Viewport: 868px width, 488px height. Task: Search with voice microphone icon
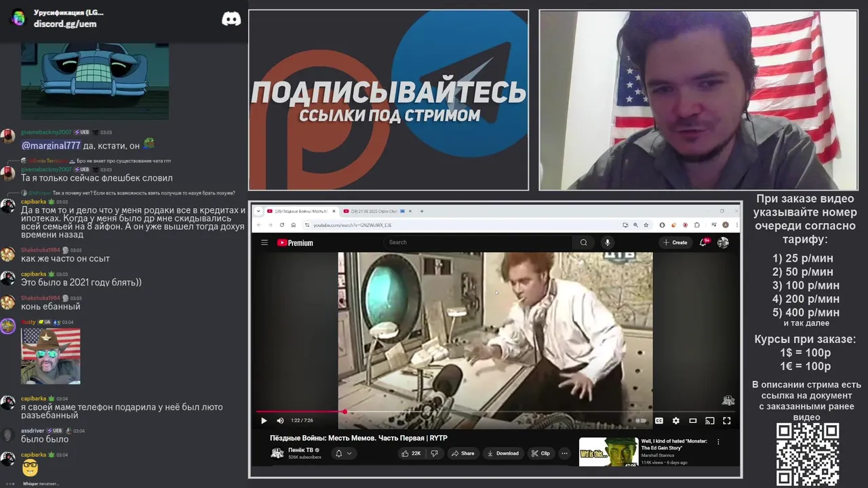click(x=608, y=243)
